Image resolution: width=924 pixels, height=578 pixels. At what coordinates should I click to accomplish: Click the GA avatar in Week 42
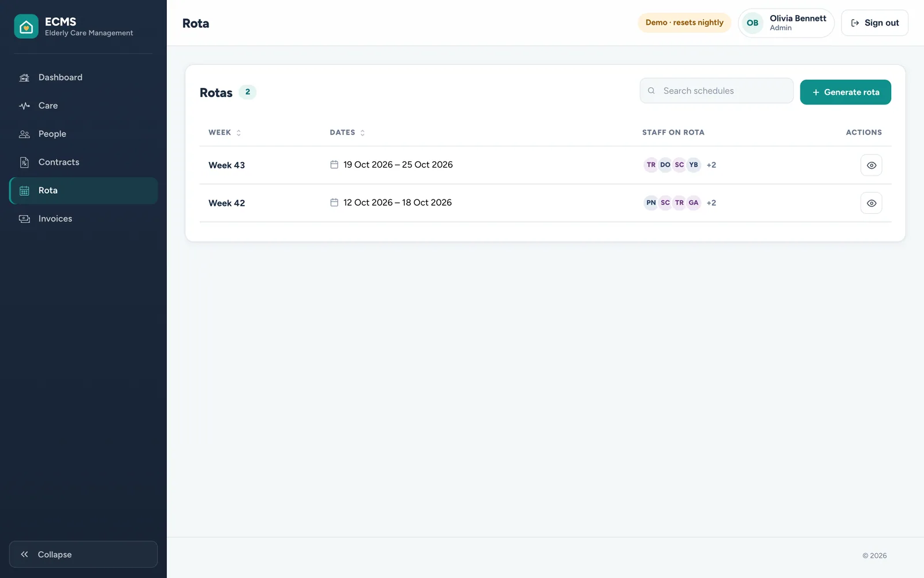(x=694, y=203)
